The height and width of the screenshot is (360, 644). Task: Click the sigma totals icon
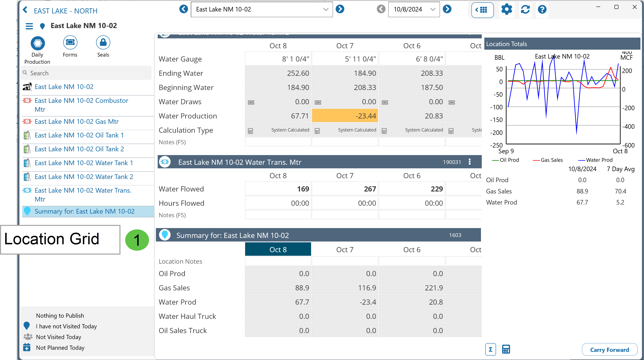coord(490,349)
